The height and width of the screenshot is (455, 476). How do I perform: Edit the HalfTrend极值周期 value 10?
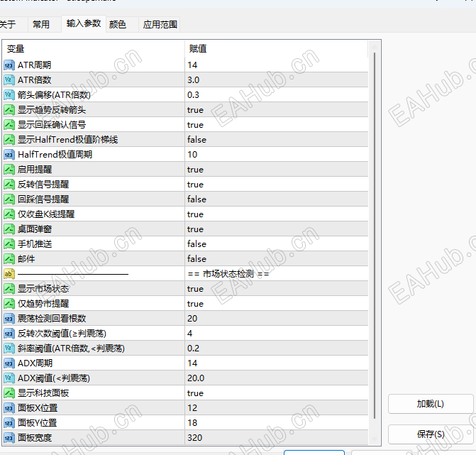276,155
